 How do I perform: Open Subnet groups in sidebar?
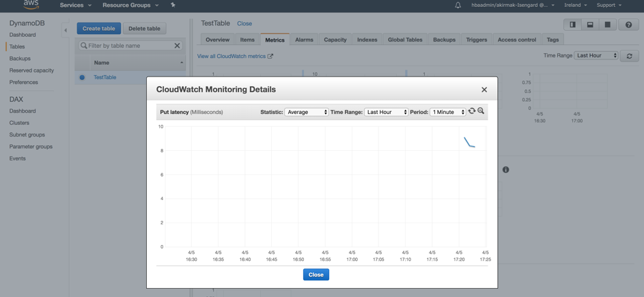pos(27,135)
